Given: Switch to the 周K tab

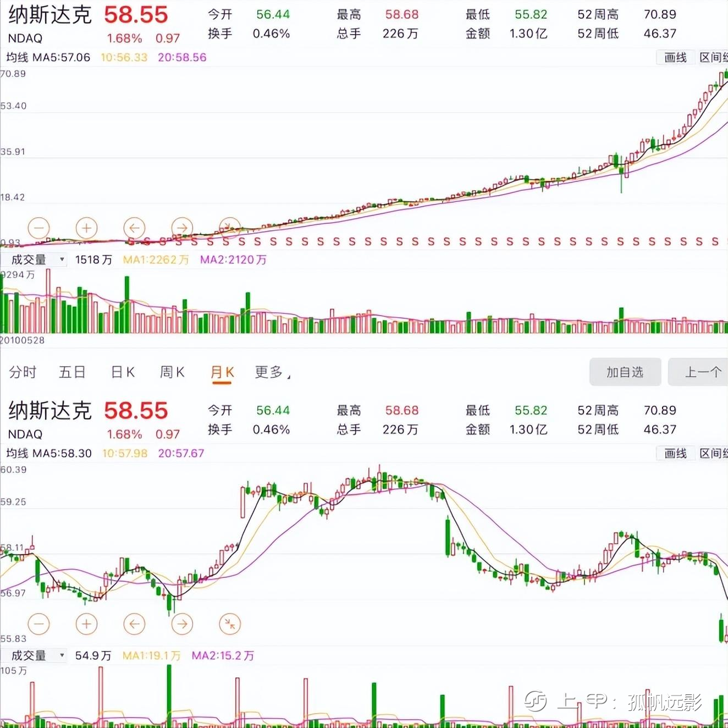Looking at the screenshot, I should point(172,372).
